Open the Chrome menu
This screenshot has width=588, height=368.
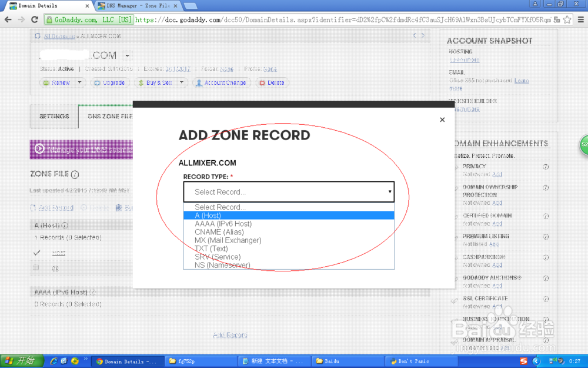tap(580, 19)
